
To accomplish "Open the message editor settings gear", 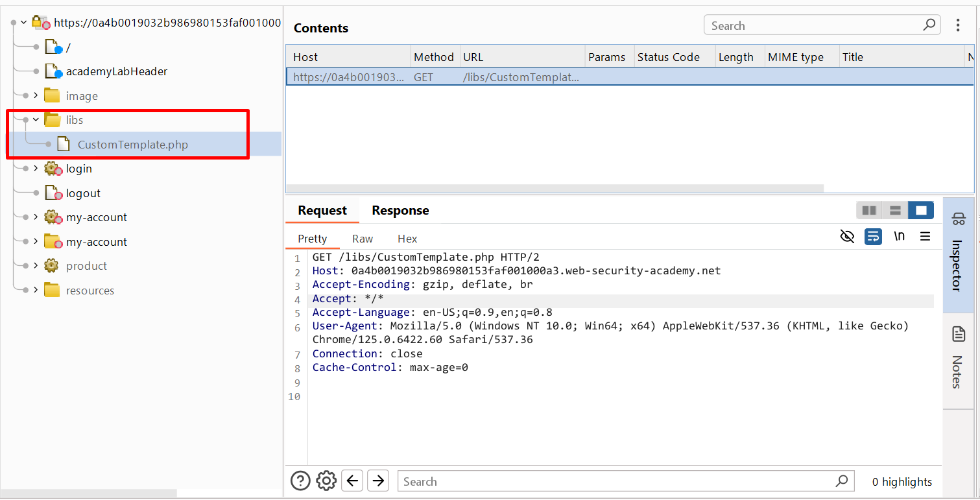I will 326,481.
